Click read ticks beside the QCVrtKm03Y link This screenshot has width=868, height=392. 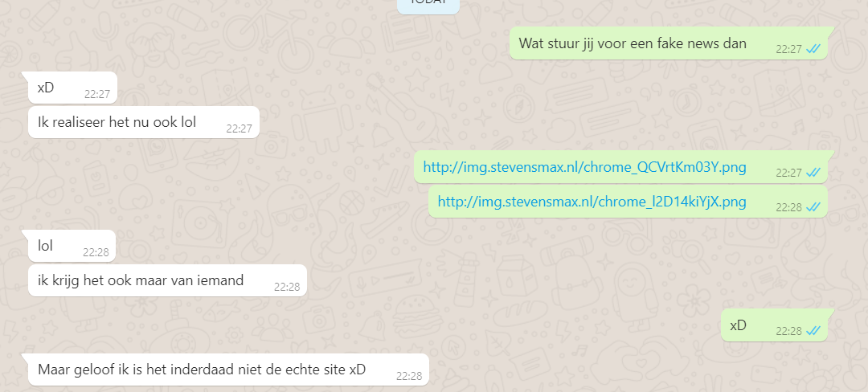813,173
